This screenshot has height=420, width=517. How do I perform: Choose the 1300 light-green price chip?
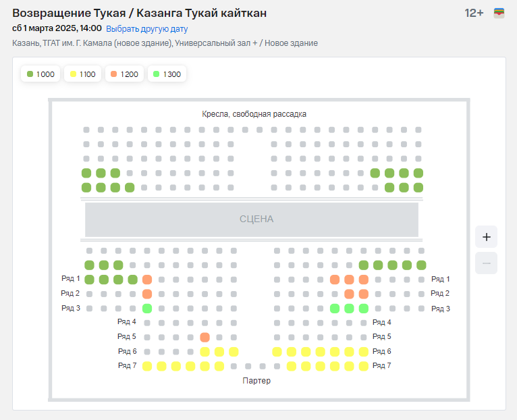click(167, 74)
